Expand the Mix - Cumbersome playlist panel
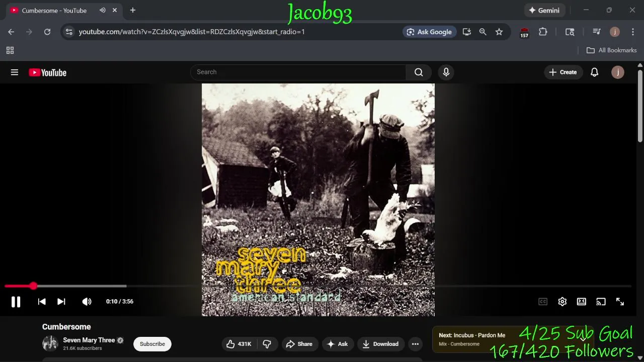The image size is (644, 362). pyautogui.click(x=583, y=338)
